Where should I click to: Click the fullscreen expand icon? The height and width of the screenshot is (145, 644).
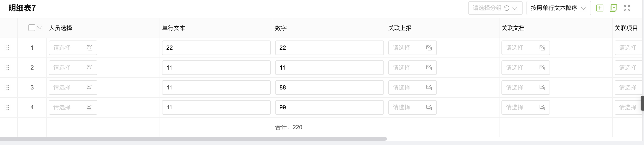(x=627, y=8)
